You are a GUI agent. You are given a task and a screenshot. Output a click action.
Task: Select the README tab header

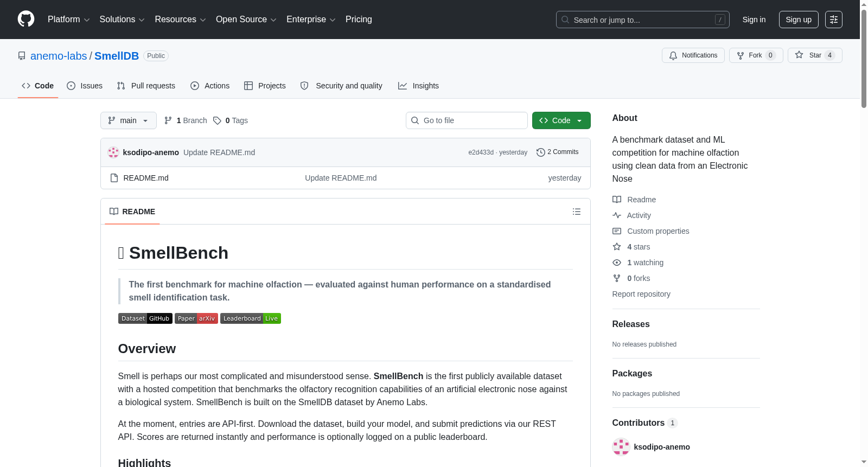click(x=132, y=212)
